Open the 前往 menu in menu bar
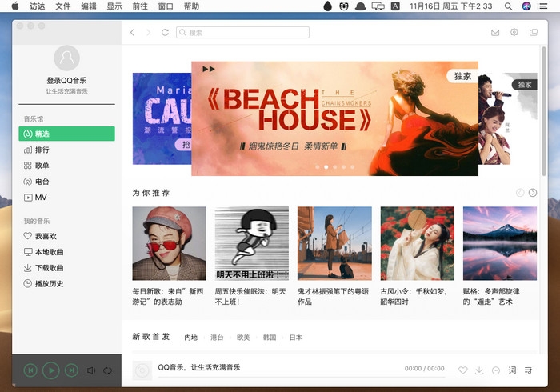Viewport: 560px width, 392px height. point(140,6)
